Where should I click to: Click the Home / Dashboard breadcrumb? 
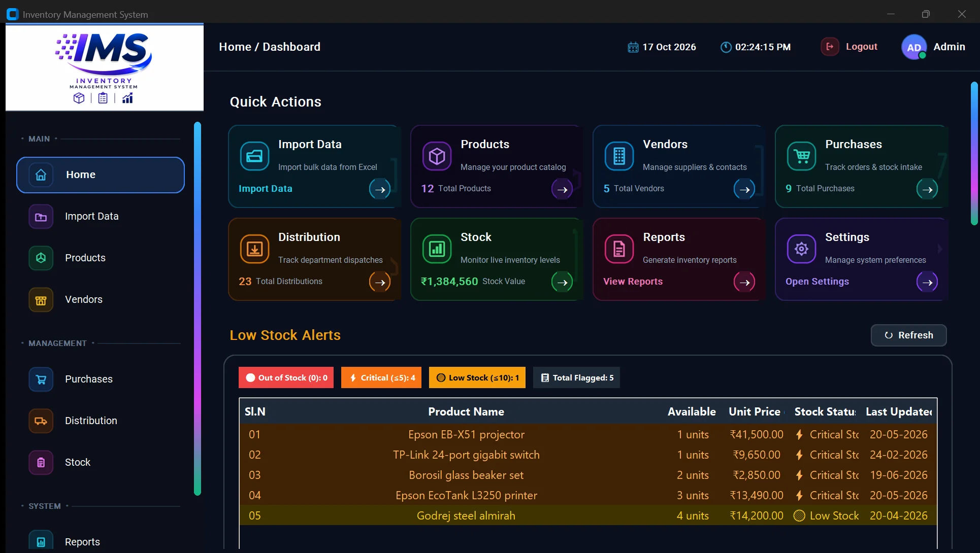coord(270,47)
